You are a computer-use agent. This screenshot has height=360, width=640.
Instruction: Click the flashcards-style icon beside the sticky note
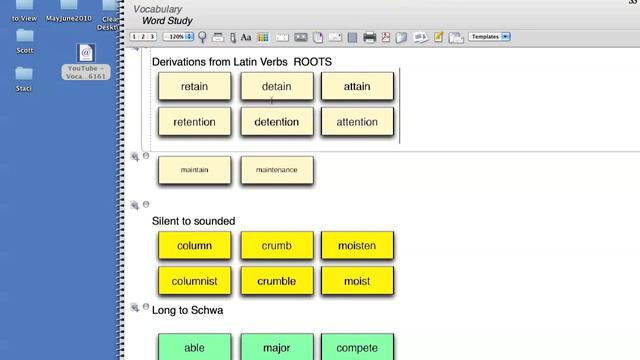click(420, 38)
